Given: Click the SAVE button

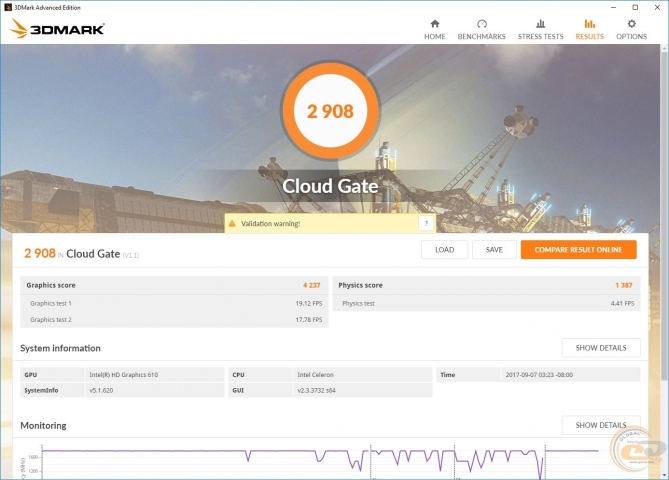Looking at the screenshot, I should pyautogui.click(x=494, y=250).
